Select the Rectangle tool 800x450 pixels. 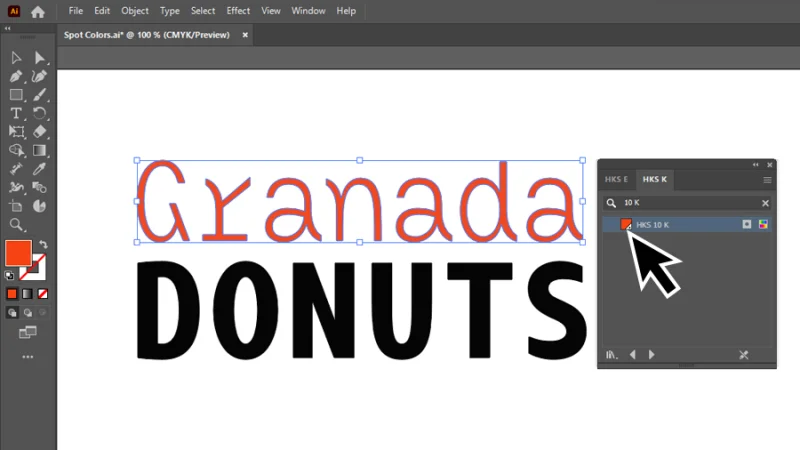pyautogui.click(x=16, y=95)
